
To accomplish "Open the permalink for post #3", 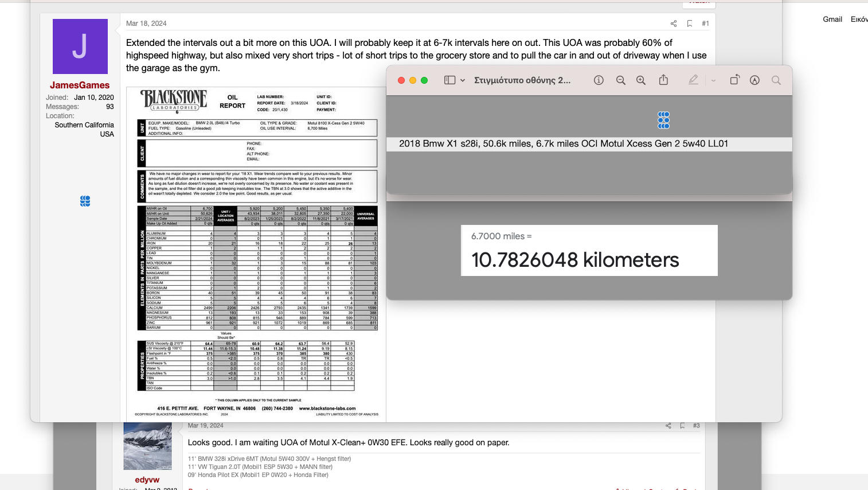I will 696,426.
